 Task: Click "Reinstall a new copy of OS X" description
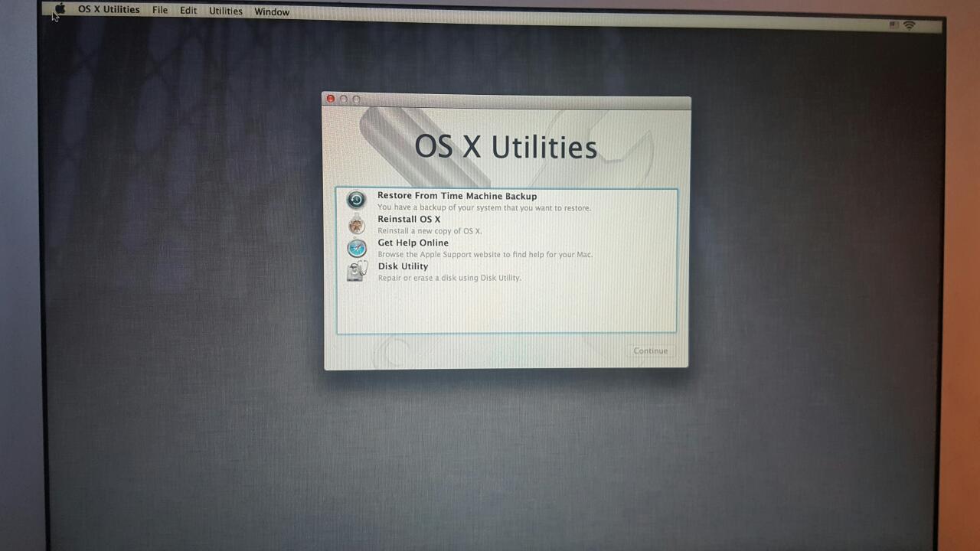[x=430, y=231]
